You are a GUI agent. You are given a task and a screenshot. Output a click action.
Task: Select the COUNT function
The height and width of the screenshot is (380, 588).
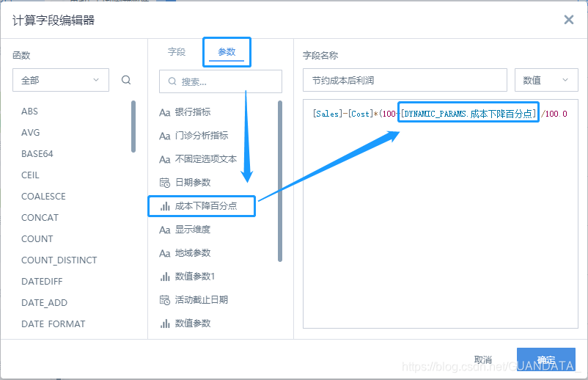[37, 239]
